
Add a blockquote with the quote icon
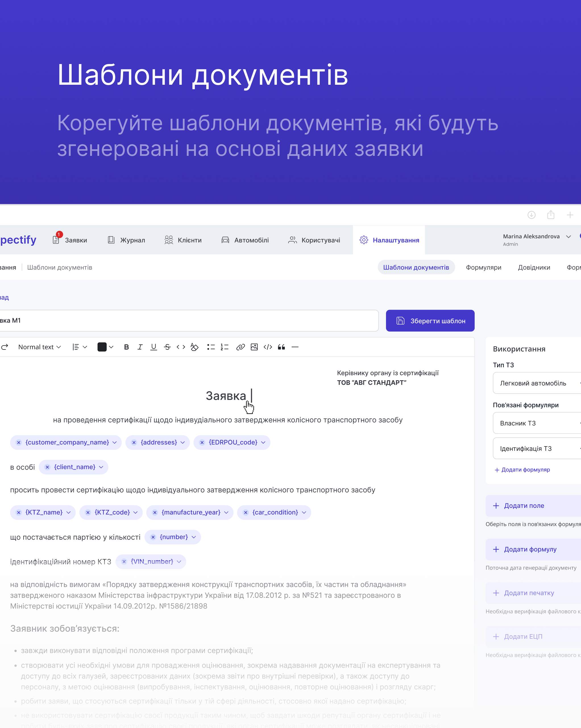[282, 347]
